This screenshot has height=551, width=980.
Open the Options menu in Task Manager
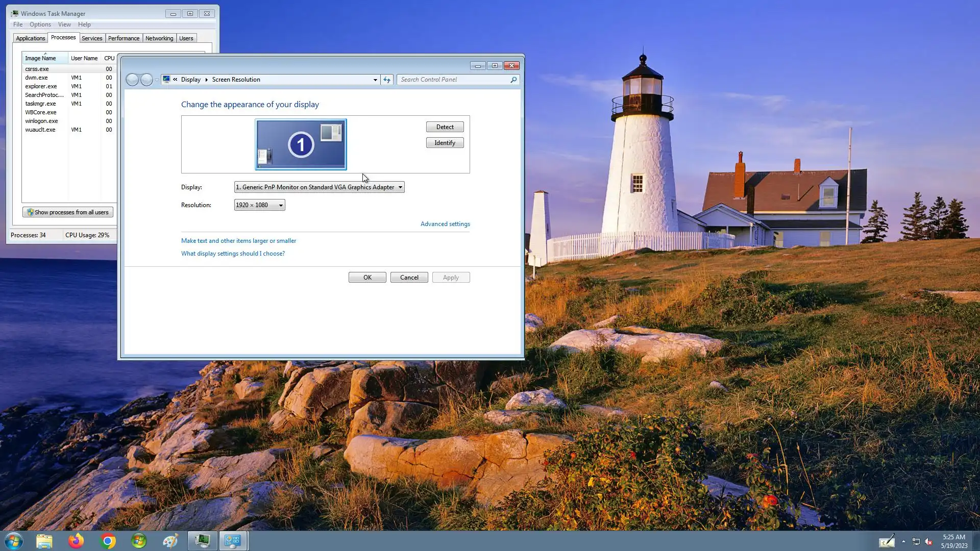click(x=40, y=24)
